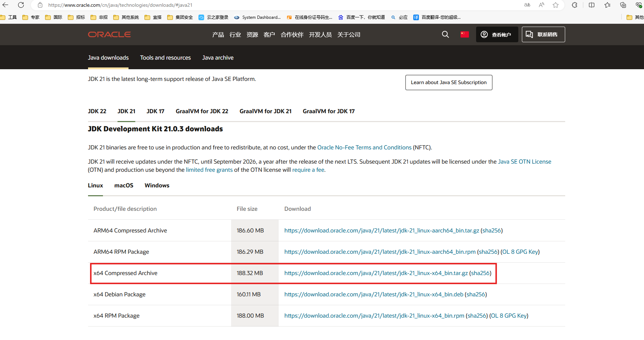Open the System Dashboard bookmark
The image size is (644, 340).
(257, 17)
